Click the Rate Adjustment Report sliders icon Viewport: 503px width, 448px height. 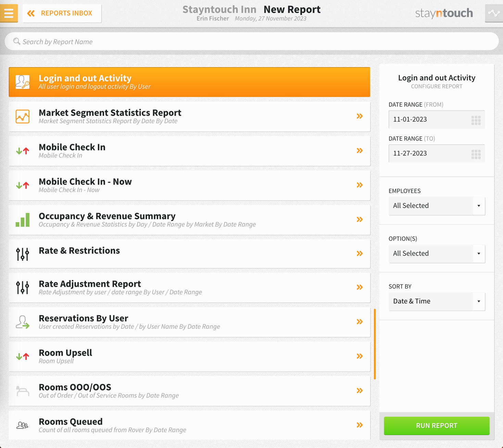(x=23, y=288)
